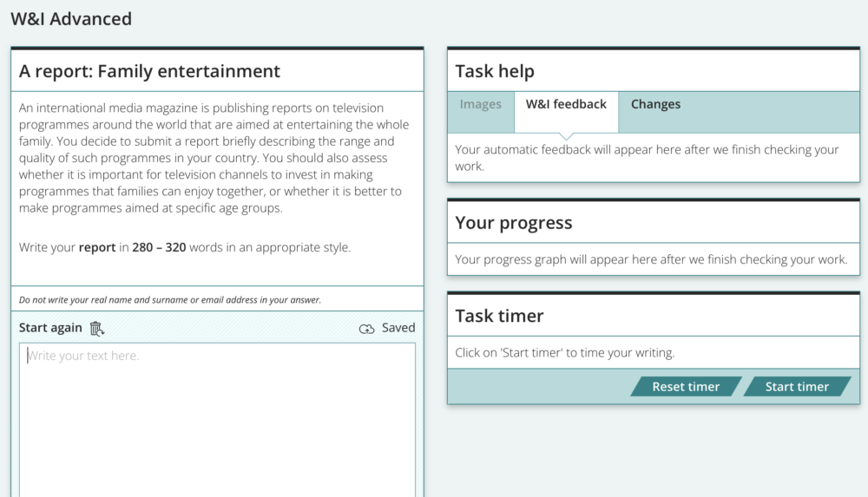The image size is (868, 497).
Task: Click the real name privacy notice
Action: 170,300
